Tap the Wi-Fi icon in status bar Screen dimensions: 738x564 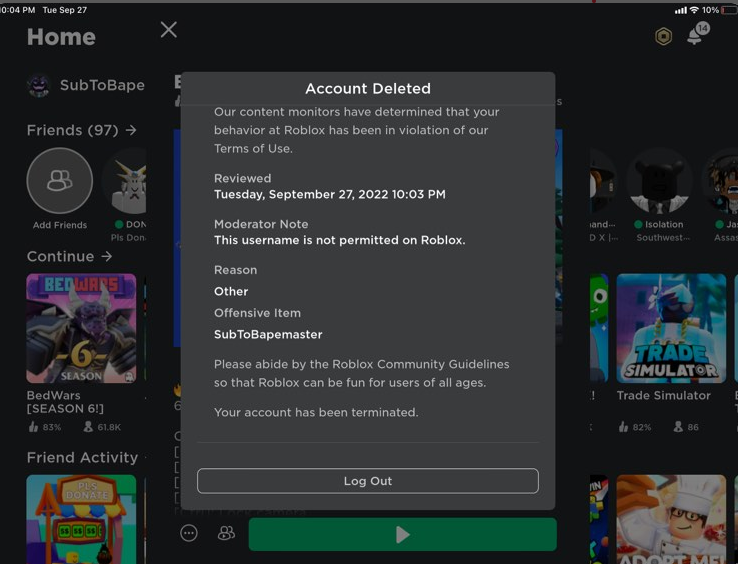click(694, 10)
